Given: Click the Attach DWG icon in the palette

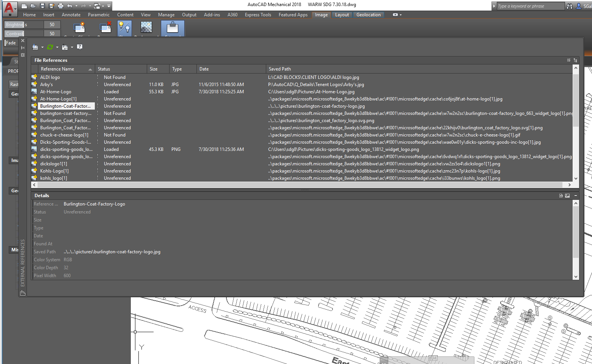Looking at the screenshot, I should click(35, 47).
